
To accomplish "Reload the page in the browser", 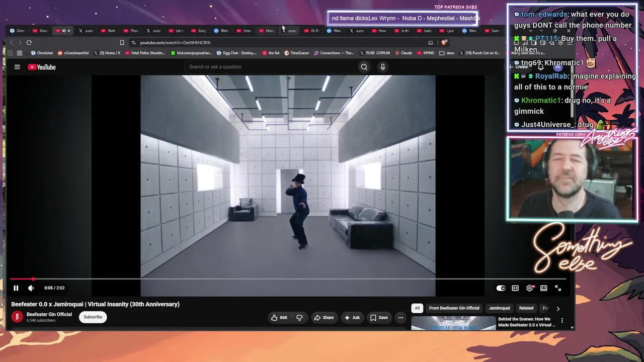I will pyautogui.click(x=29, y=43).
